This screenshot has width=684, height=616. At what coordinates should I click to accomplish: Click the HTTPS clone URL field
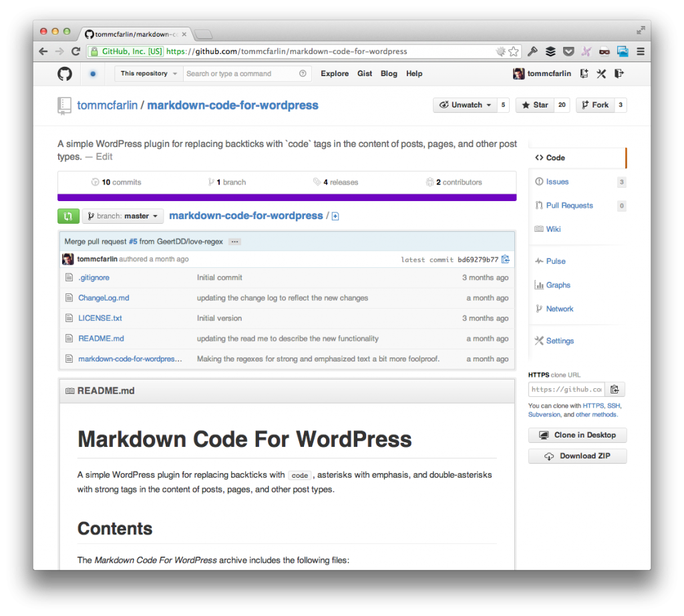(566, 389)
